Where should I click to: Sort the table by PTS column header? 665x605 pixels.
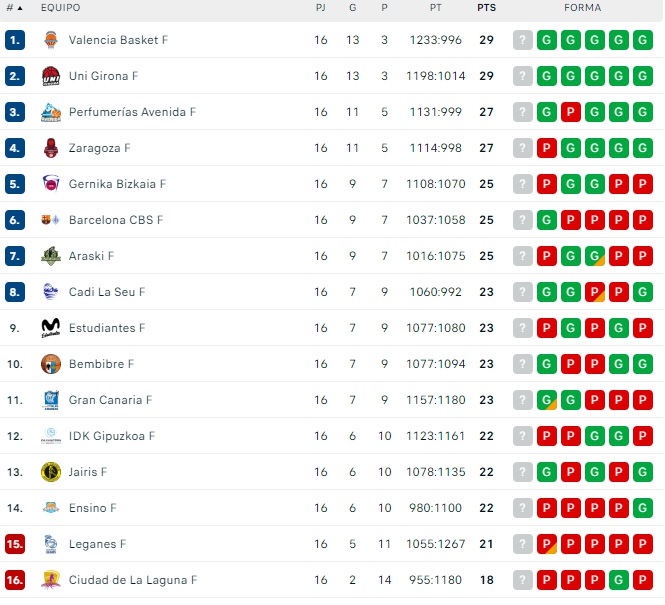coord(486,8)
